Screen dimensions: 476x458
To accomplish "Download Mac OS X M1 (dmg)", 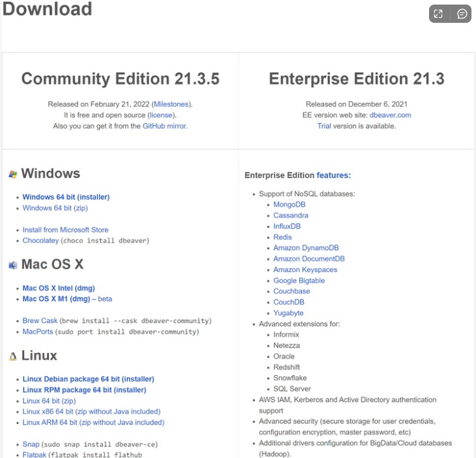I will click(56, 299).
